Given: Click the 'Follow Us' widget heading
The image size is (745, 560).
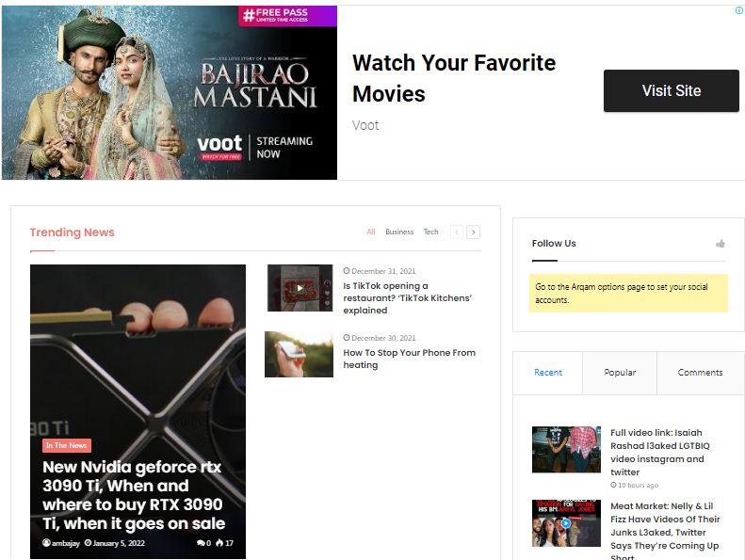Looking at the screenshot, I should pos(554,243).
